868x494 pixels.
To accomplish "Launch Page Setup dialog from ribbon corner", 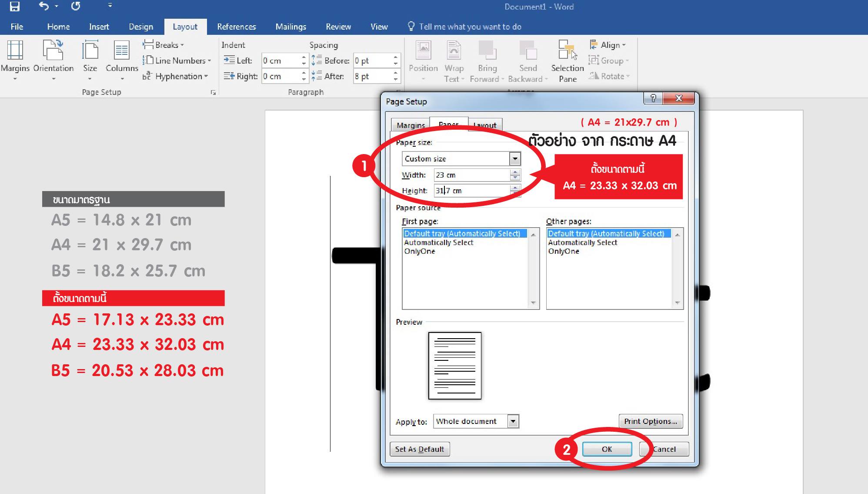I will click(x=213, y=92).
